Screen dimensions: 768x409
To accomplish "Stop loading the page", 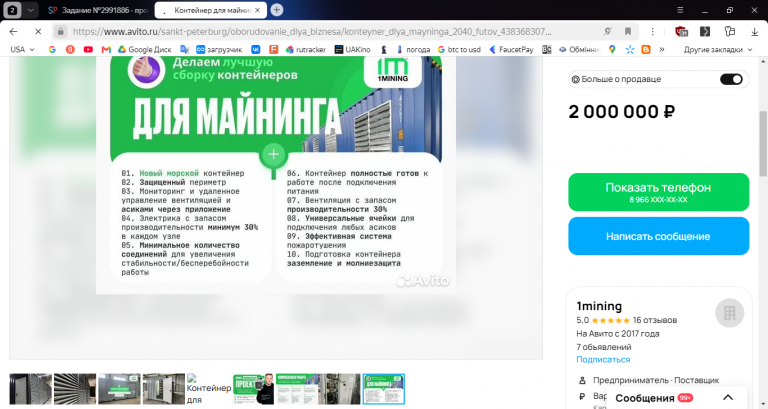I will 38,31.
